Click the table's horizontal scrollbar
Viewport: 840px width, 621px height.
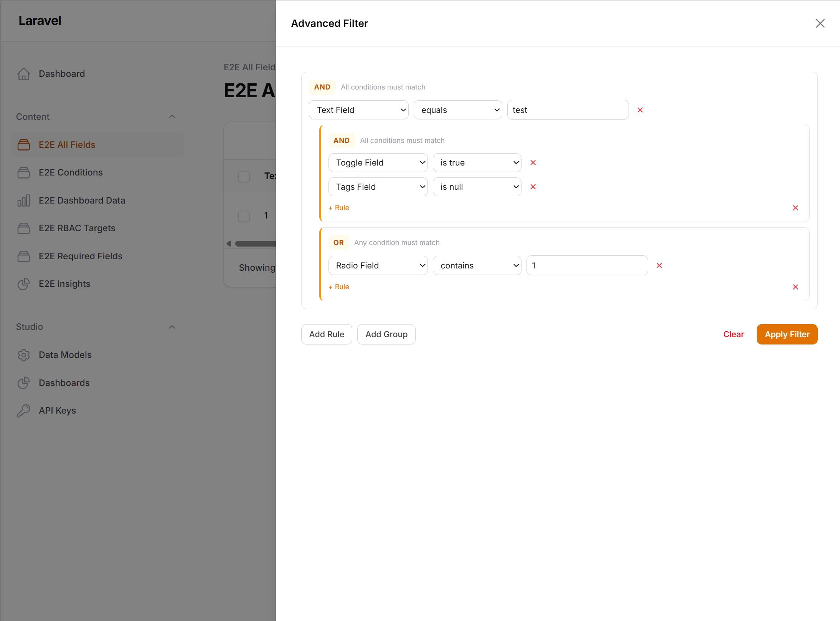click(x=255, y=243)
